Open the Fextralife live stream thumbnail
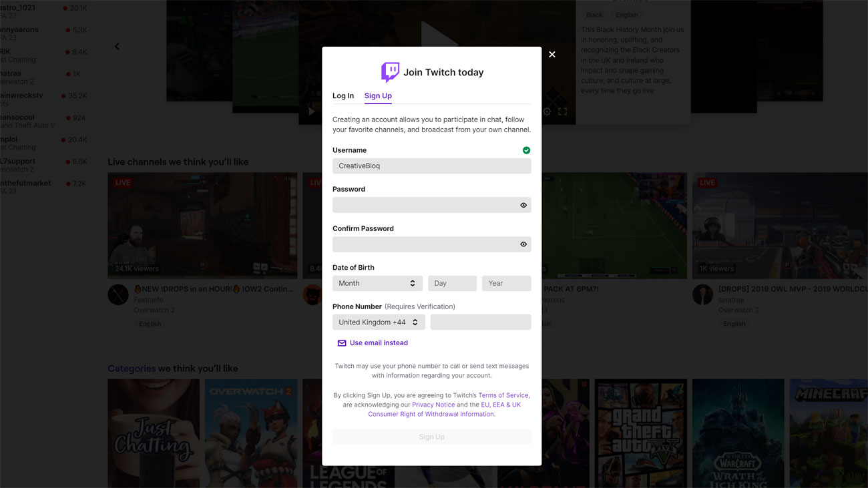This screenshot has height=488, width=868. tap(202, 226)
